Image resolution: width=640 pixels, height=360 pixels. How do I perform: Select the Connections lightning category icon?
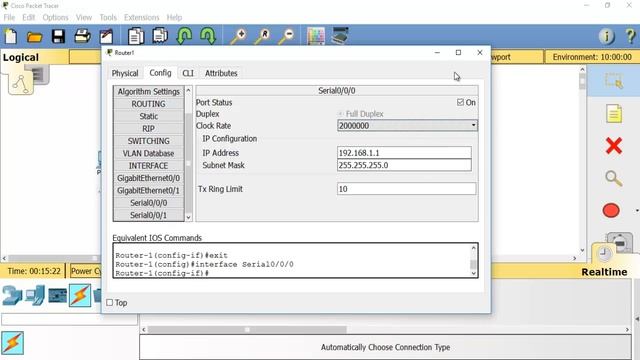coord(80,295)
